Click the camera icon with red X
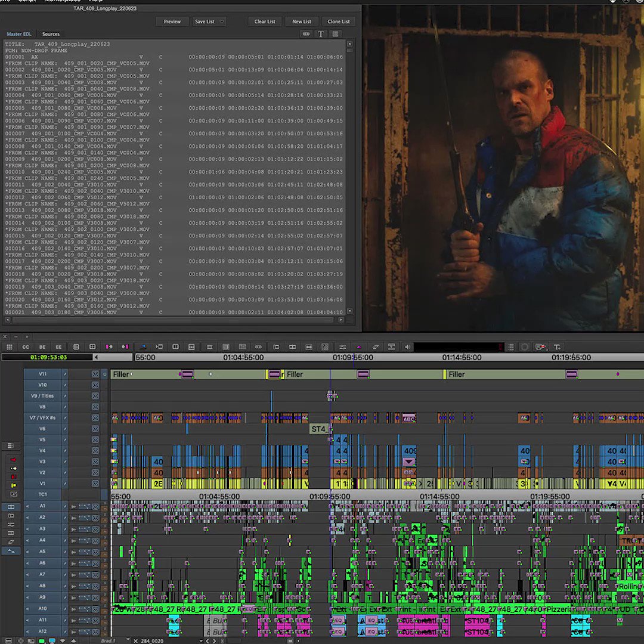 click(x=540, y=347)
